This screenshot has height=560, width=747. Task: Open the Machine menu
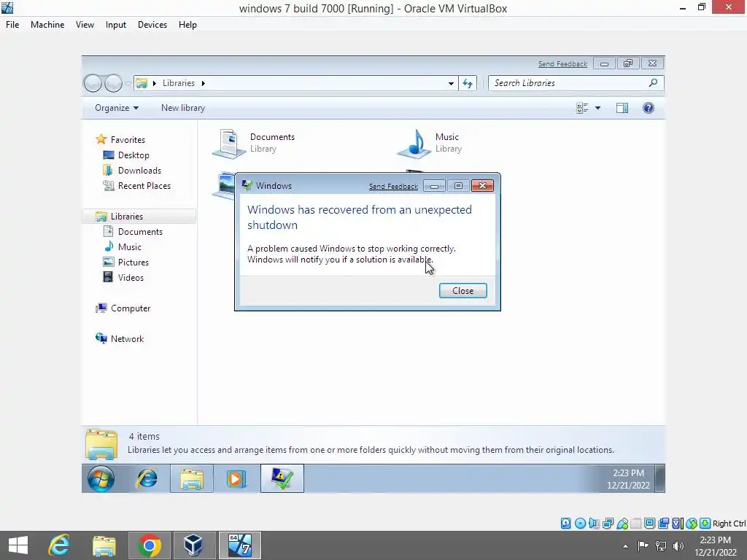click(x=47, y=25)
